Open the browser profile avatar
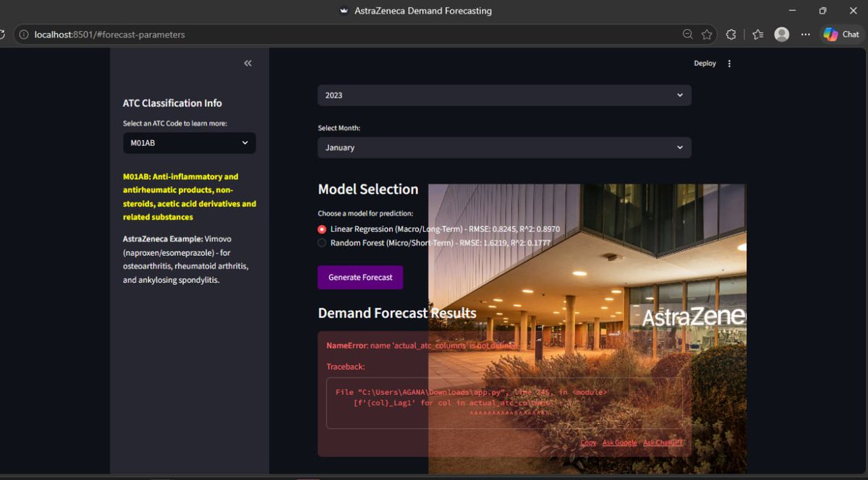 click(781, 35)
